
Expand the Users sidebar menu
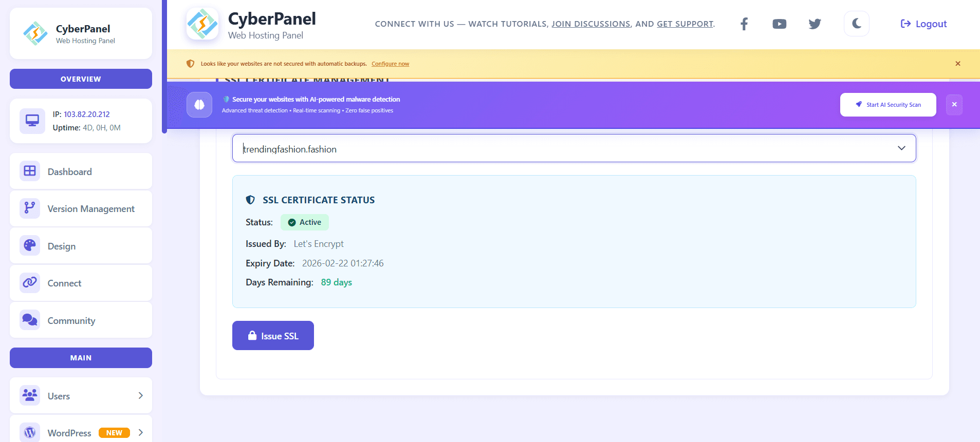pyautogui.click(x=140, y=396)
